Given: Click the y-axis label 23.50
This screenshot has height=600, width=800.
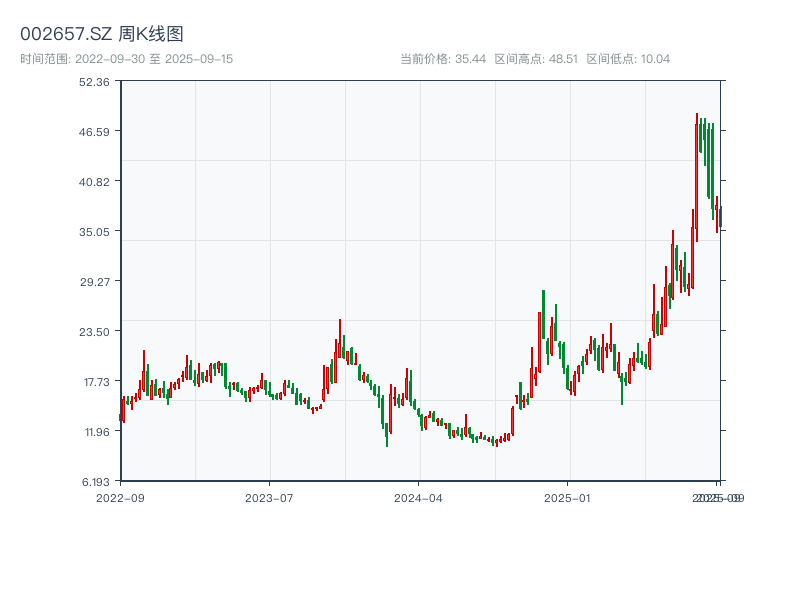Looking at the screenshot, I should click(94, 332).
